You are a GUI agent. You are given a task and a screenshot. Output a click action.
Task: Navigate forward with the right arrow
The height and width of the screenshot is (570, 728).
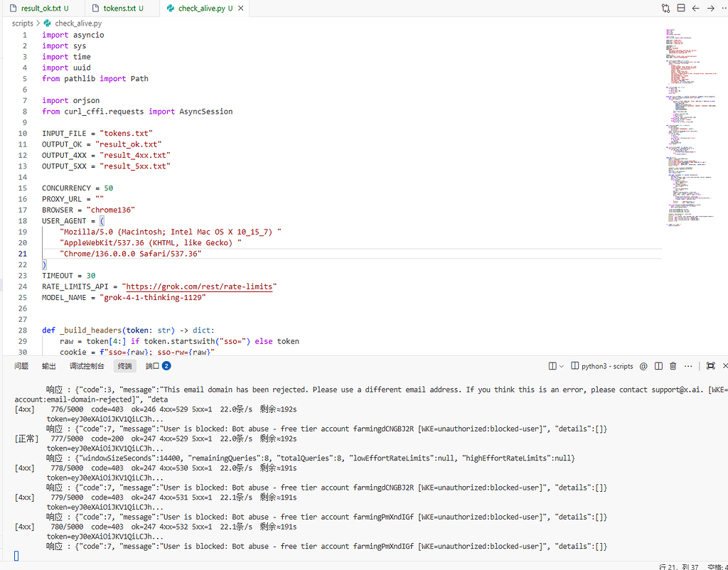tap(711, 9)
